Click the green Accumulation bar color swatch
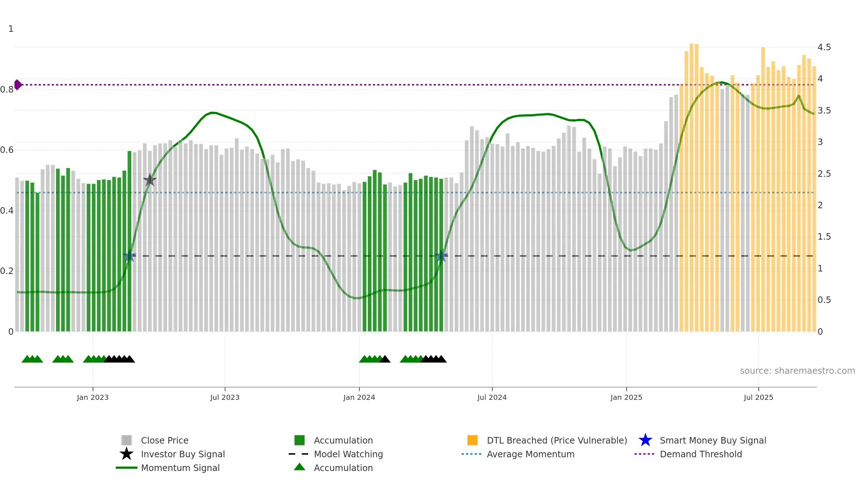 [299, 440]
